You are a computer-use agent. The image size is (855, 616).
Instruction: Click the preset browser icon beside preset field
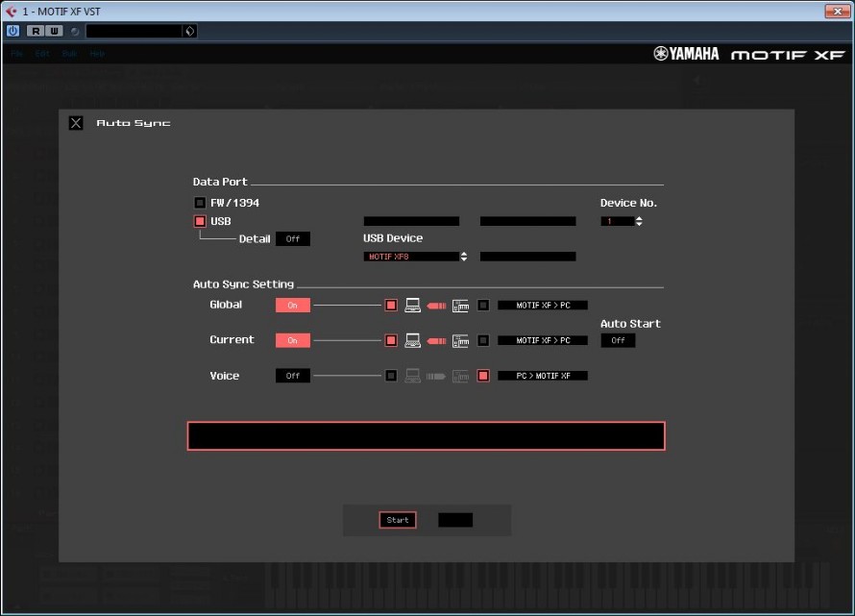[x=189, y=31]
